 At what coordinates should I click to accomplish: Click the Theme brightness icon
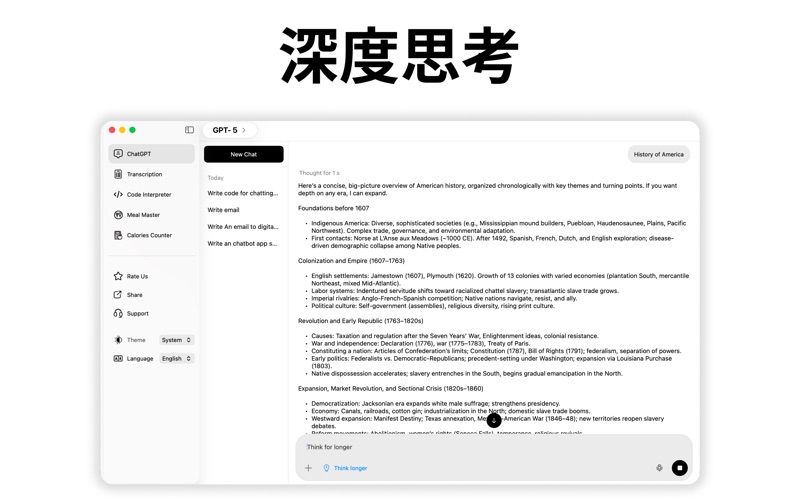coord(118,340)
